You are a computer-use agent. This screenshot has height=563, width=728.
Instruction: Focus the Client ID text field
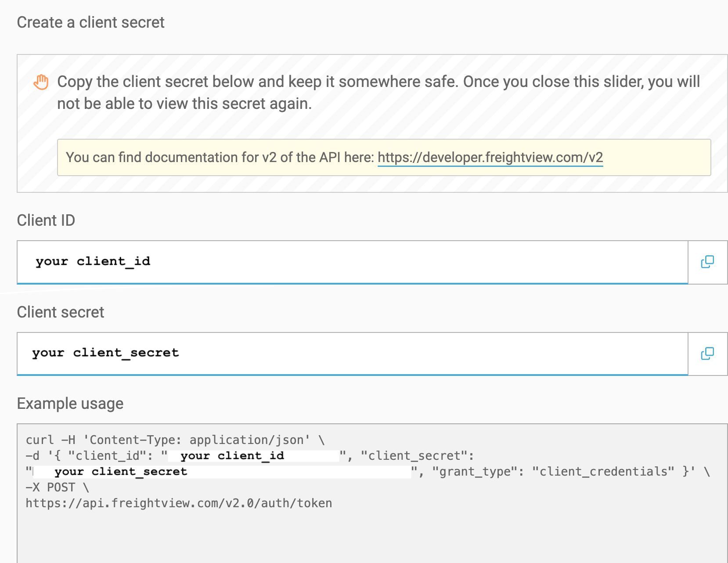353,262
